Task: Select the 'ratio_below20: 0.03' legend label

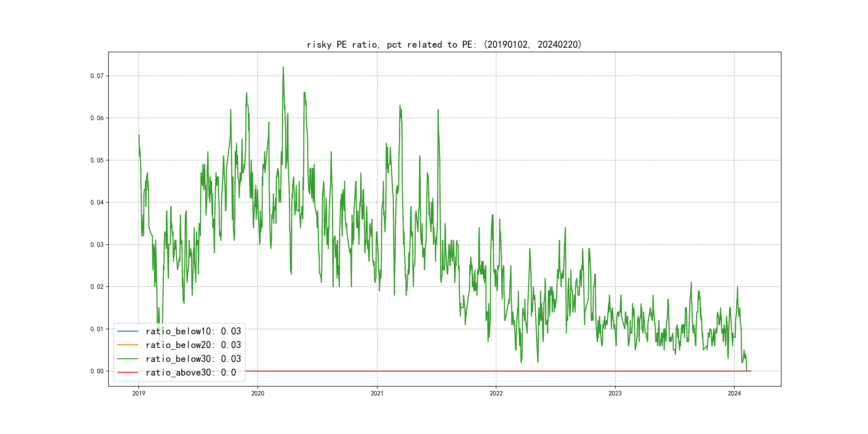Action: coord(193,345)
